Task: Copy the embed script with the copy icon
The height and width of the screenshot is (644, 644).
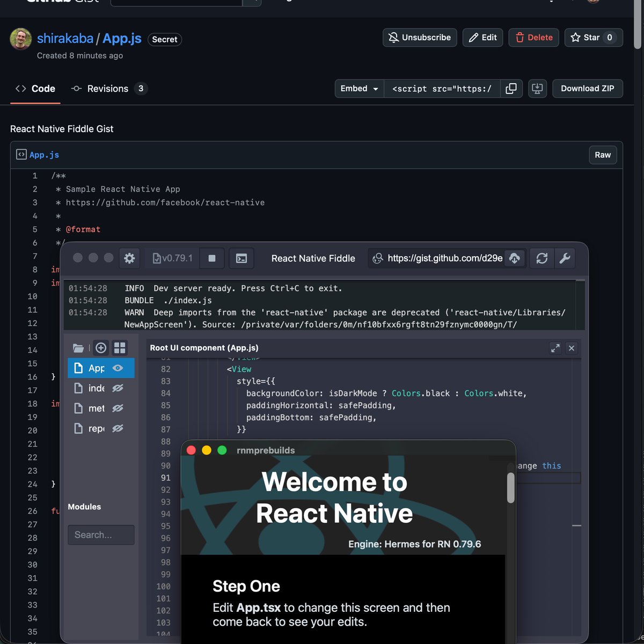Action: click(x=511, y=89)
